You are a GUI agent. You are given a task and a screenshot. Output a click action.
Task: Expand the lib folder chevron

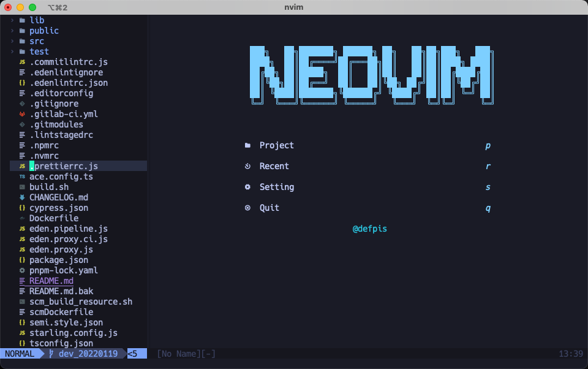(12, 20)
